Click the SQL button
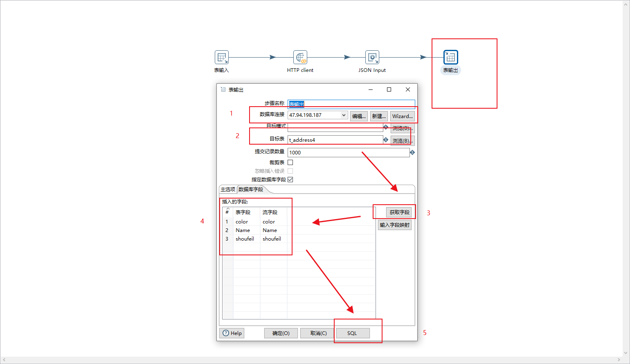Image resolution: width=630 pixels, height=364 pixels. pyautogui.click(x=353, y=333)
